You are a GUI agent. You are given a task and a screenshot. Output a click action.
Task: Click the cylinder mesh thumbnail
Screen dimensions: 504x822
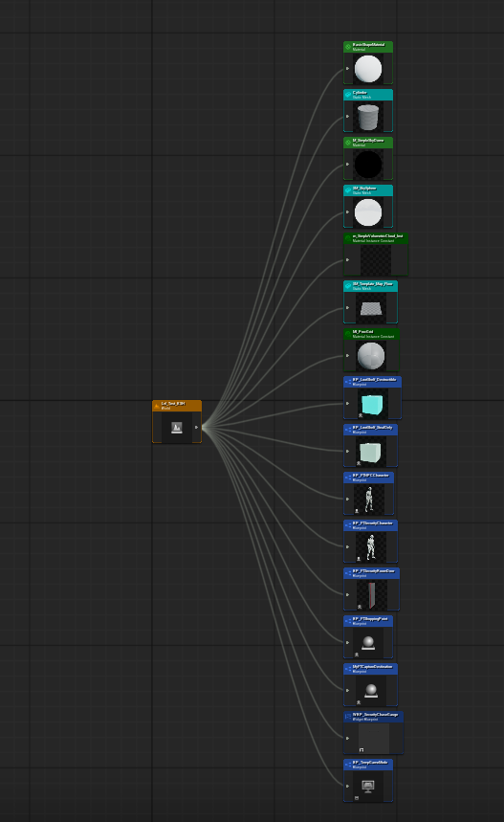(x=368, y=117)
